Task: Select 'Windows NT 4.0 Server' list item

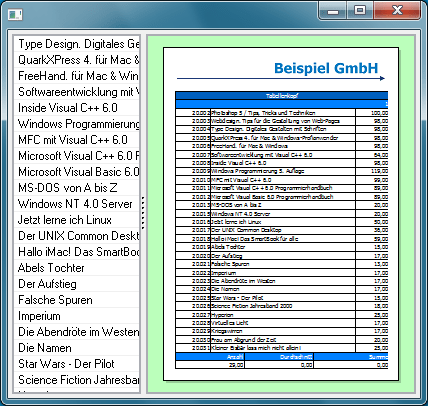Action: click(77, 204)
